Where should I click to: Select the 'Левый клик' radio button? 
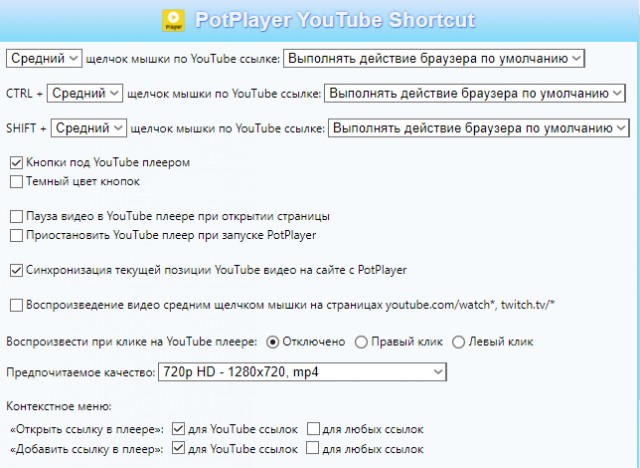458,342
